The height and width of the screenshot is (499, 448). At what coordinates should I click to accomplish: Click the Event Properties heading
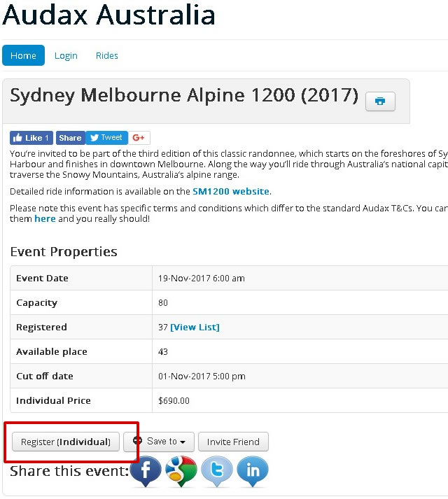[x=64, y=252]
